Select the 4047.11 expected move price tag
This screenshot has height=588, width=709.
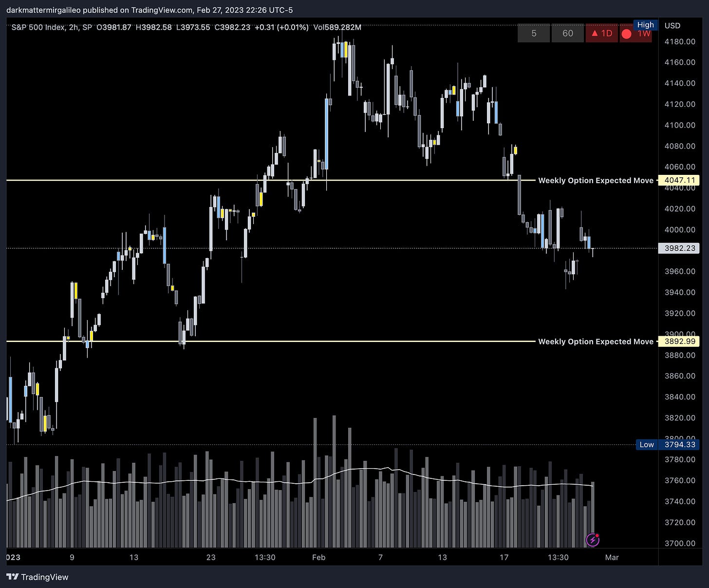pos(679,180)
